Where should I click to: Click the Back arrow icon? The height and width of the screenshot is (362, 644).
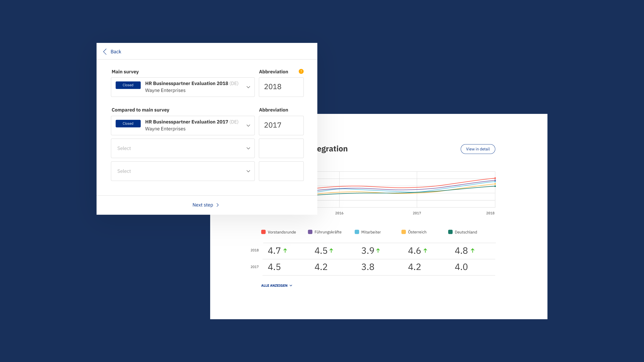pyautogui.click(x=105, y=52)
